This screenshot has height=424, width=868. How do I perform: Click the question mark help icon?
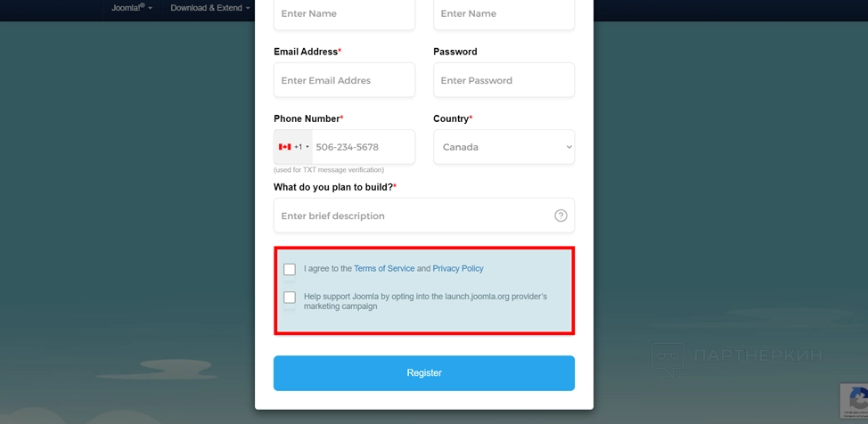[x=561, y=216]
